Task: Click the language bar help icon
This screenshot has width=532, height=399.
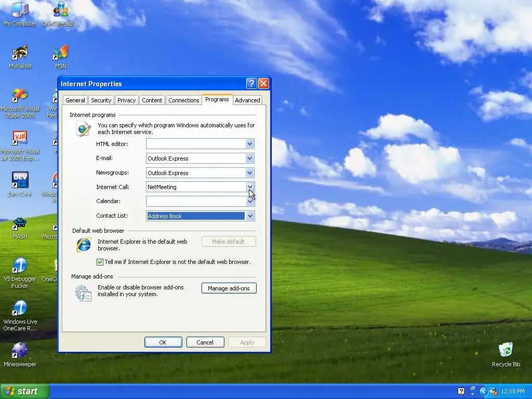Action: pos(461,391)
